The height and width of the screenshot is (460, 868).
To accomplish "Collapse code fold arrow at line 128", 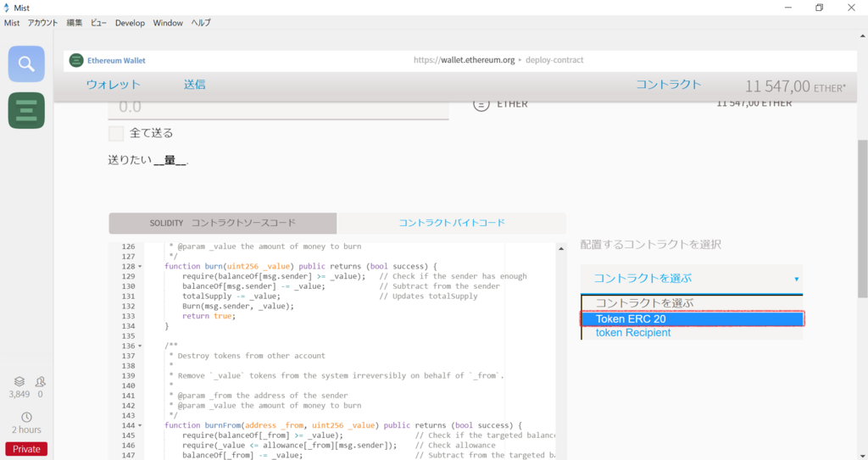I will [x=140, y=266].
